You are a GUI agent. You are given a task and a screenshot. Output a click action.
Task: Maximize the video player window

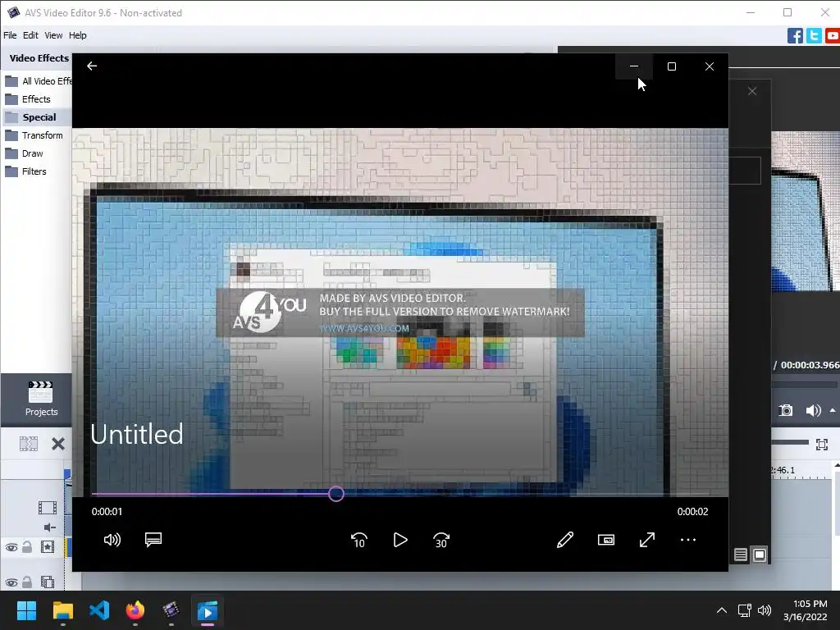pos(672,66)
